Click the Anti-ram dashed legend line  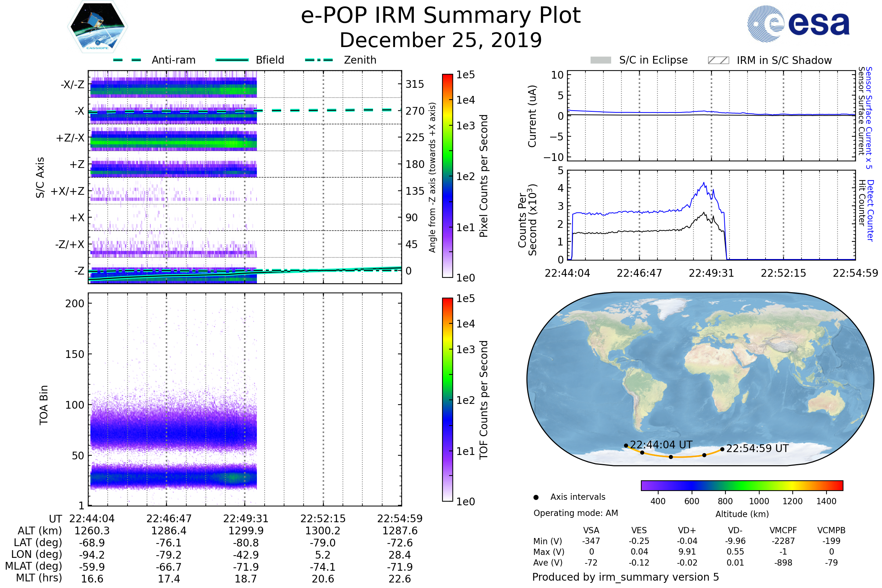127,60
